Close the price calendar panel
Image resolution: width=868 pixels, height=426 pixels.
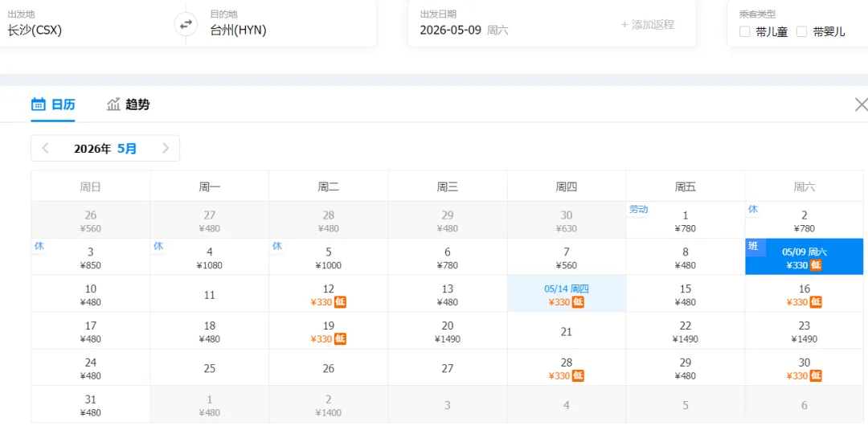(x=861, y=104)
